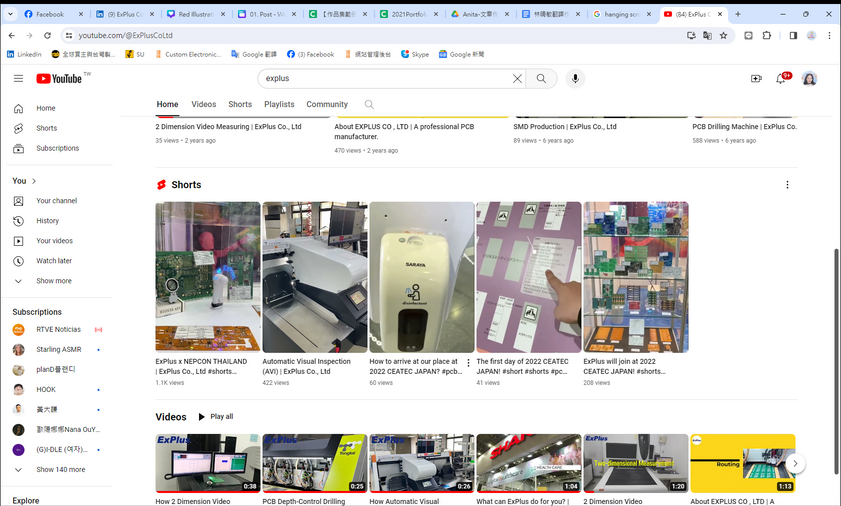Open Shorts section three-dot options
Viewport: 841px width, 506px height.
tap(787, 185)
